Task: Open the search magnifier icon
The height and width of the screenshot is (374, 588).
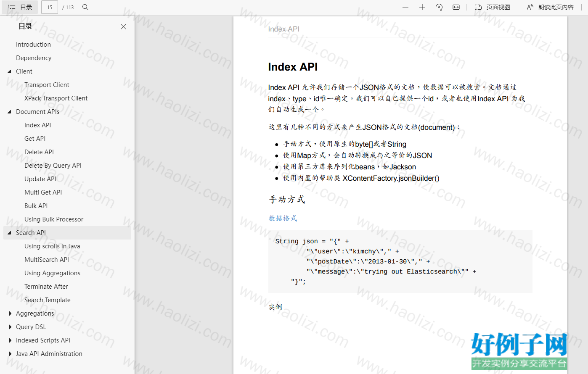Action: (x=85, y=7)
